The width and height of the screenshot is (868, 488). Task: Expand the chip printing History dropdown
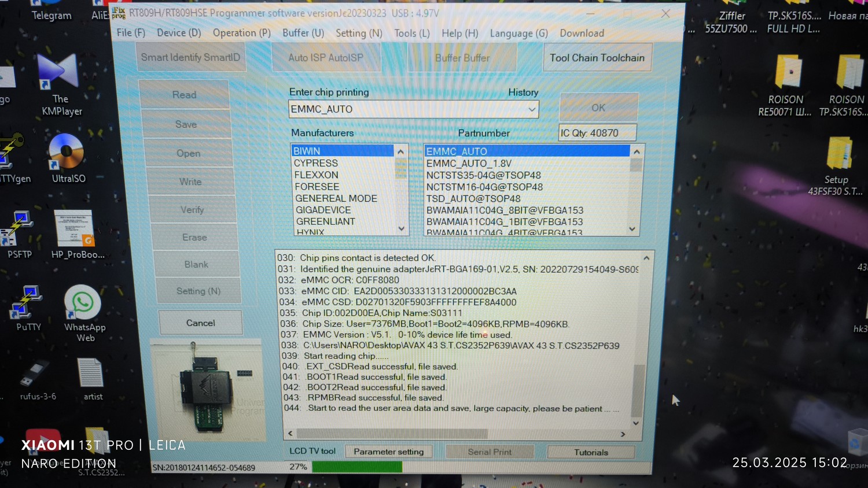[x=531, y=109]
